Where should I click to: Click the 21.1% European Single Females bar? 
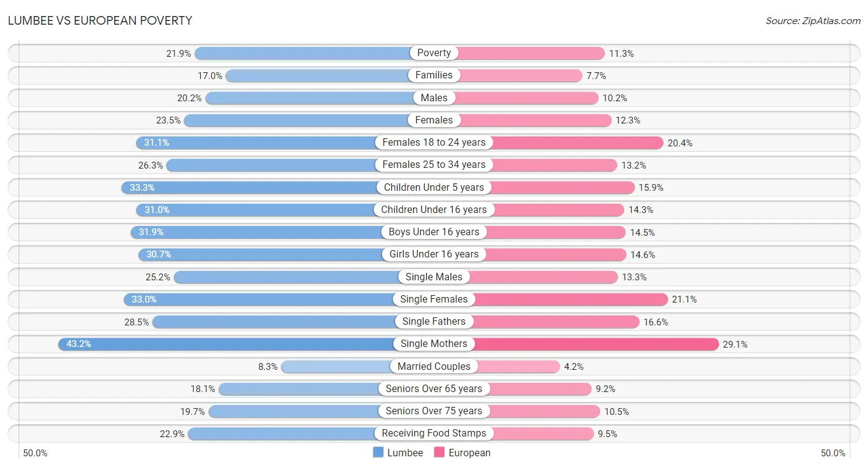point(551,299)
